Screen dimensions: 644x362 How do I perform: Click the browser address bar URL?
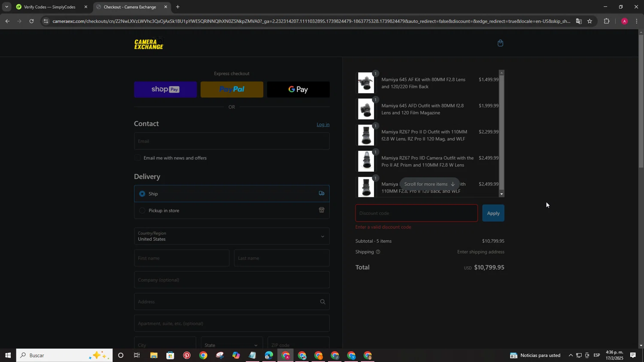pos(311,21)
